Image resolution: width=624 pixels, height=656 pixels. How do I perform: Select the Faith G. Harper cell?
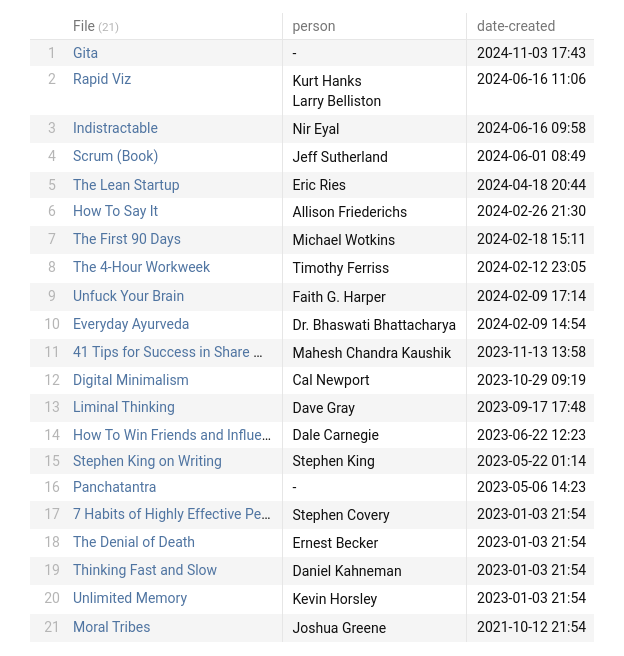pyautogui.click(x=339, y=297)
